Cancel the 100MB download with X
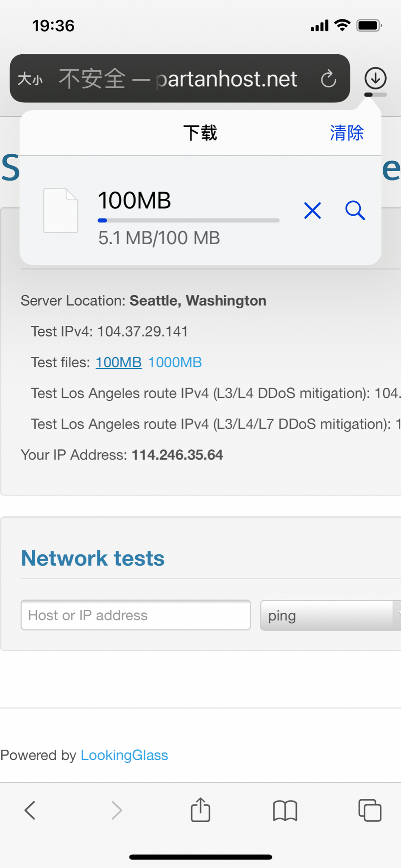The height and width of the screenshot is (868, 401). (x=312, y=210)
